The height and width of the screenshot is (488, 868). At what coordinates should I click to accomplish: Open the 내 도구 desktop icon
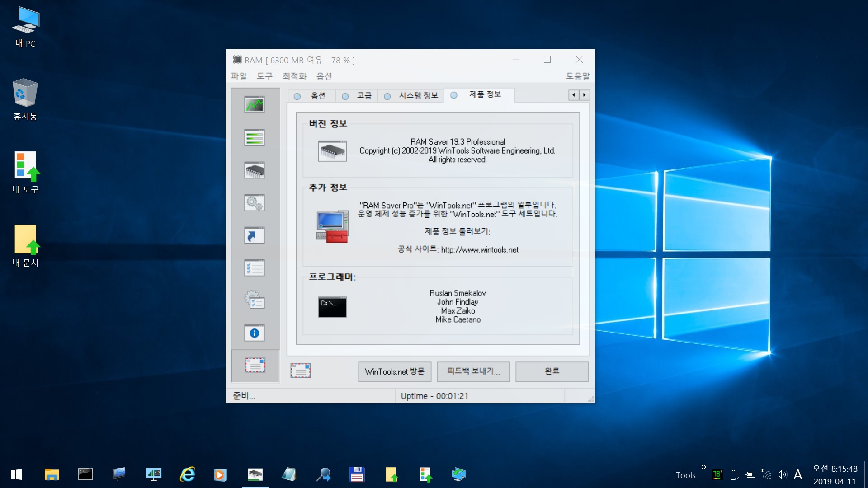tap(25, 173)
